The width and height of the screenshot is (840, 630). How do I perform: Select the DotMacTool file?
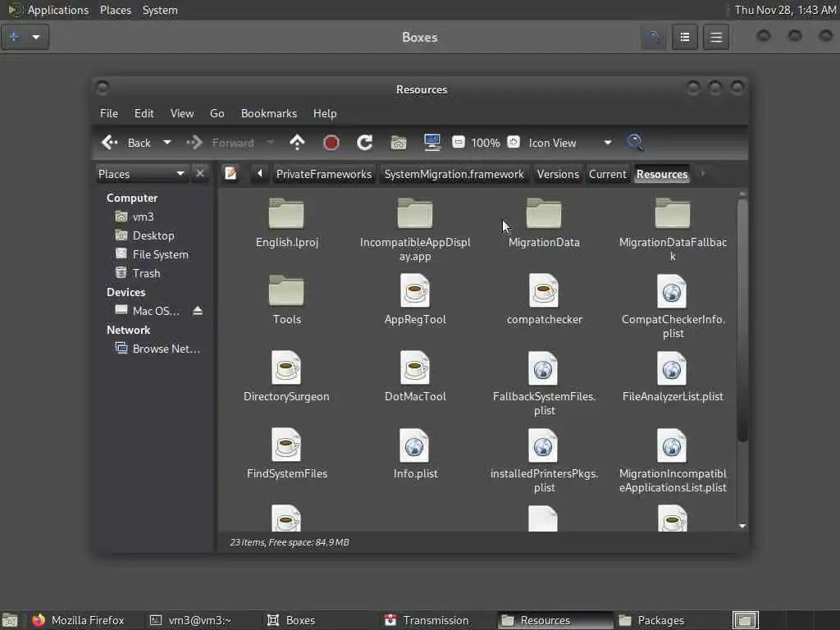415,377
